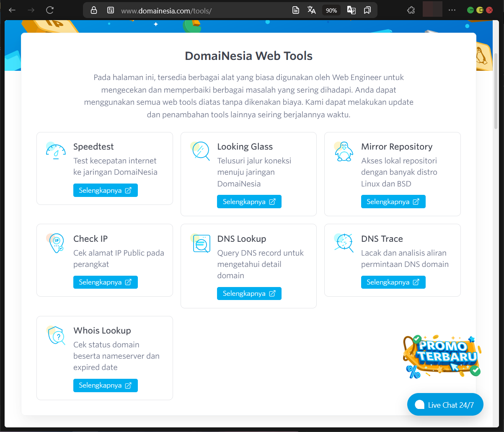Click the Whois Lookup card title
The height and width of the screenshot is (432, 504).
(102, 331)
